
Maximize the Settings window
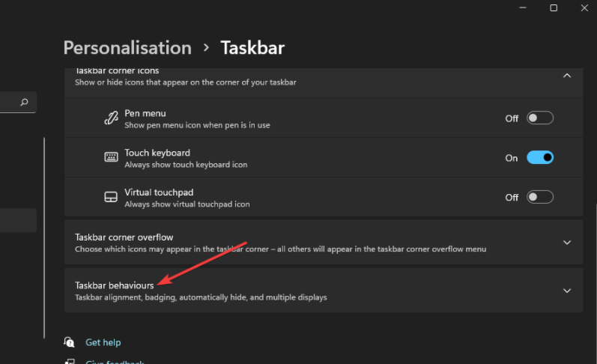point(554,8)
